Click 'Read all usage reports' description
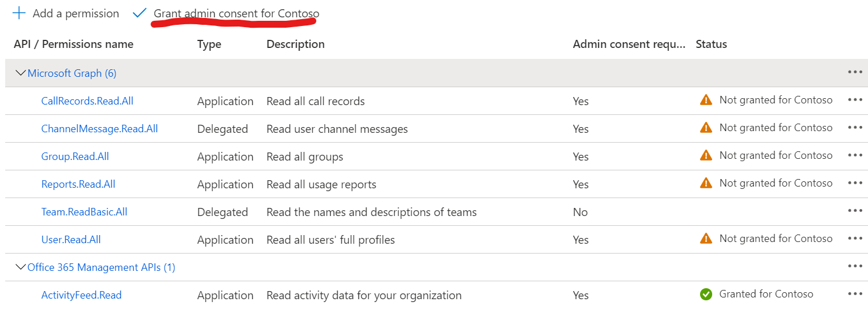This screenshot has width=868, height=309. coord(321,184)
